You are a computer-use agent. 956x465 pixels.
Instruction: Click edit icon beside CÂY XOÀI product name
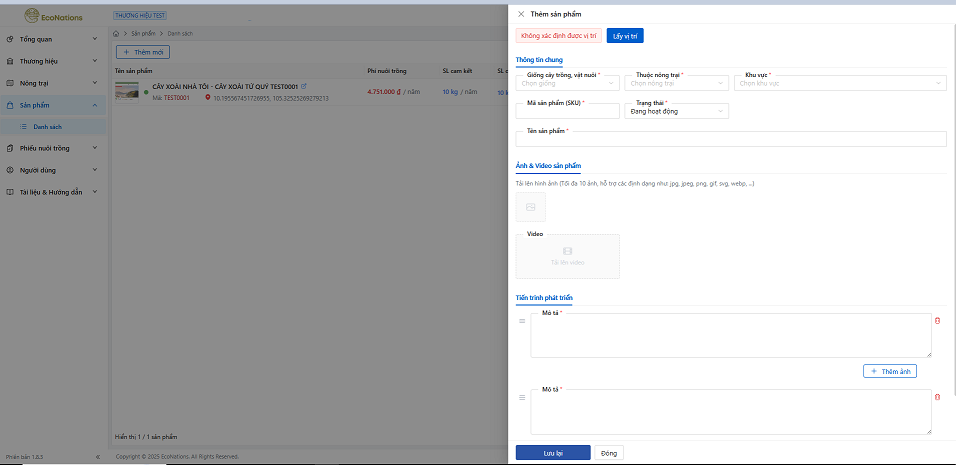(304, 87)
